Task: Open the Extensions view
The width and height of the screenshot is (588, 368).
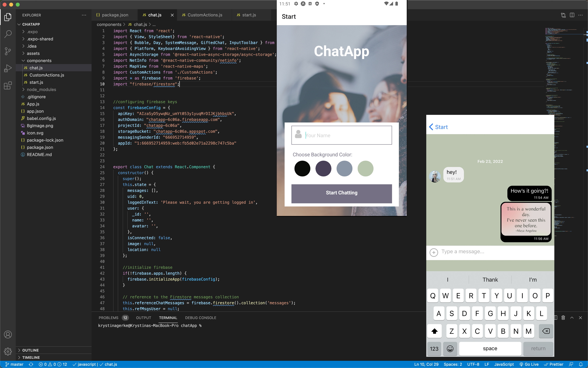Action: (8, 86)
